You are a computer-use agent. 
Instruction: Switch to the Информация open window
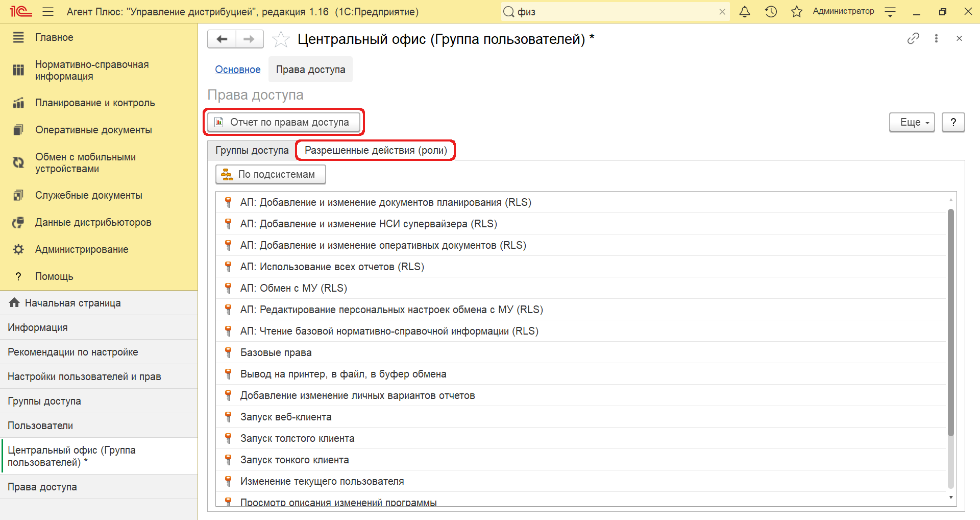(x=99, y=327)
